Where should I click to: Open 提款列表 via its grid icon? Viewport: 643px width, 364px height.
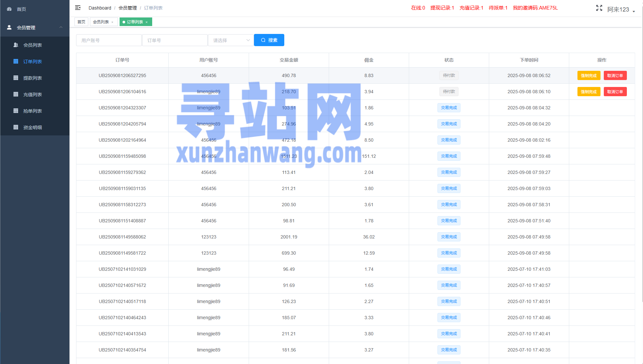(x=15, y=78)
